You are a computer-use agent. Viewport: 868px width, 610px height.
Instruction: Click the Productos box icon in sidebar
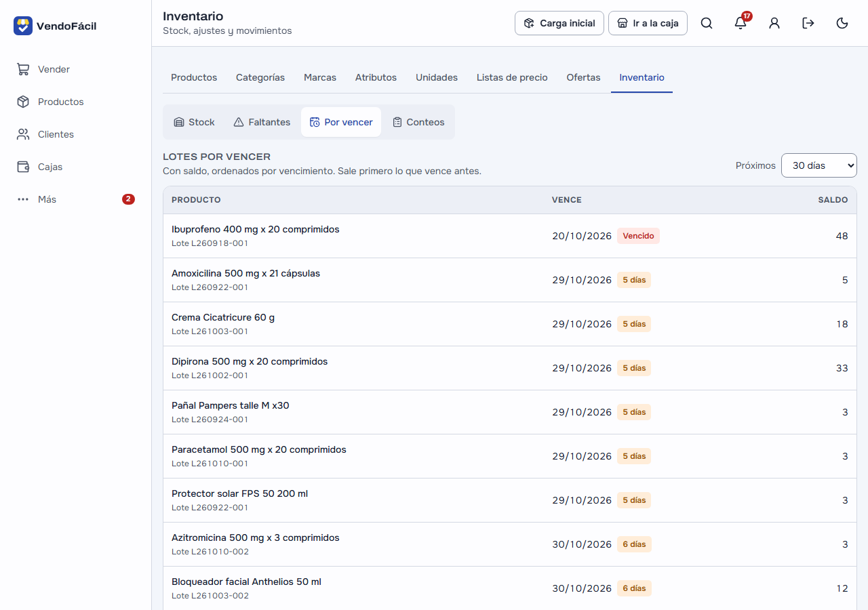pos(23,102)
